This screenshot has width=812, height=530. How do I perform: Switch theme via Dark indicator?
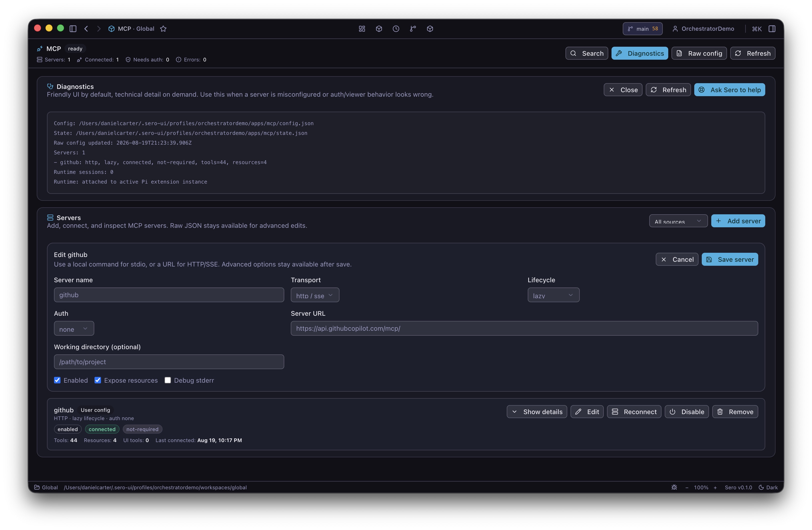(x=768, y=487)
